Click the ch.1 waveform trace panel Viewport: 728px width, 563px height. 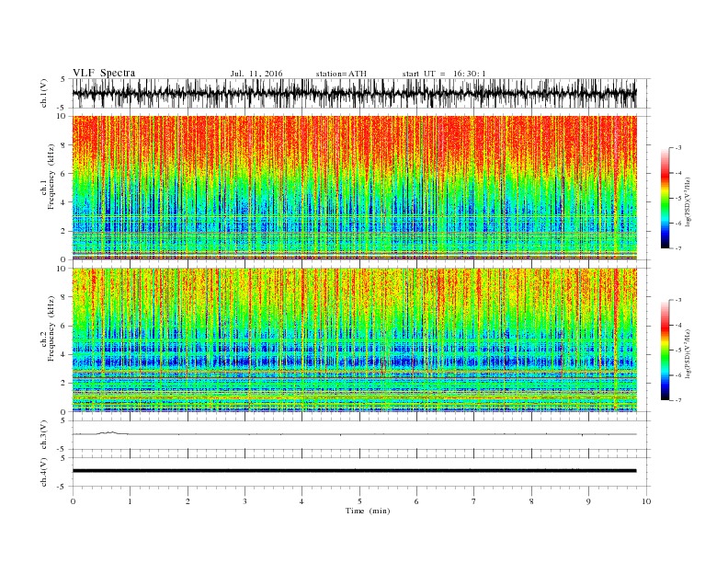click(x=361, y=93)
